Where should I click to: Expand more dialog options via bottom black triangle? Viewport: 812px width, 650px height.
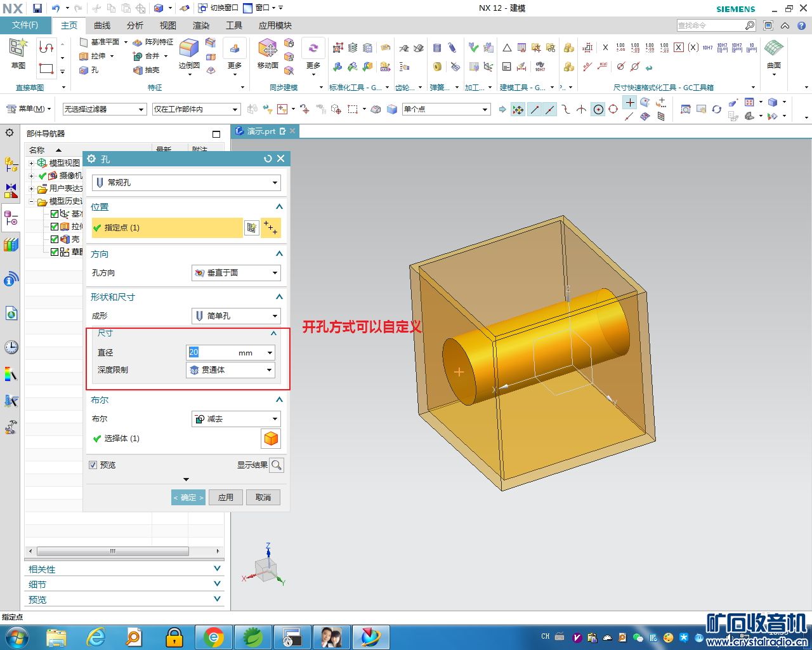[186, 480]
